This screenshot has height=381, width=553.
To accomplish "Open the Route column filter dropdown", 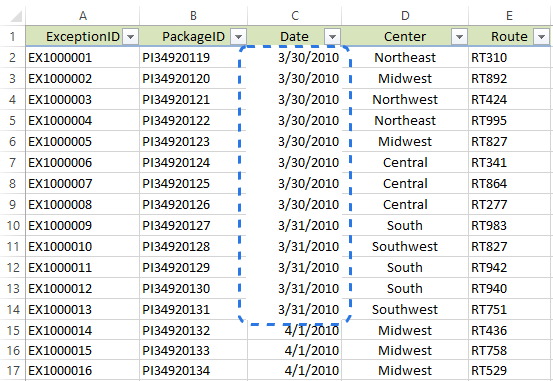I will tap(542, 37).
